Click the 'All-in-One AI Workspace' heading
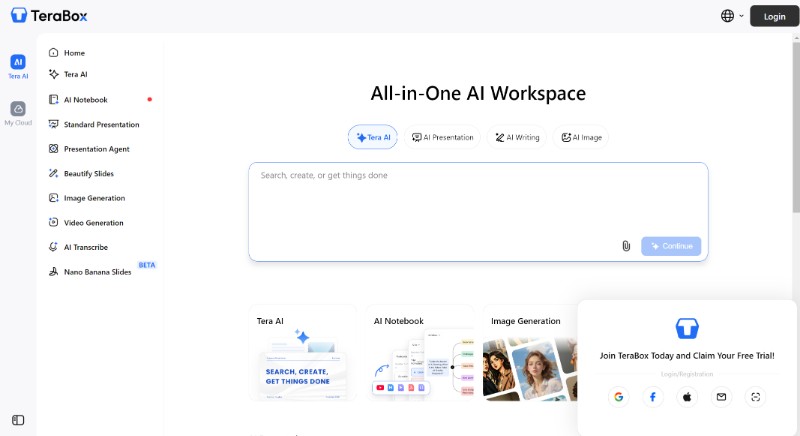The image size is (800, 436). [x=478, y=93]
